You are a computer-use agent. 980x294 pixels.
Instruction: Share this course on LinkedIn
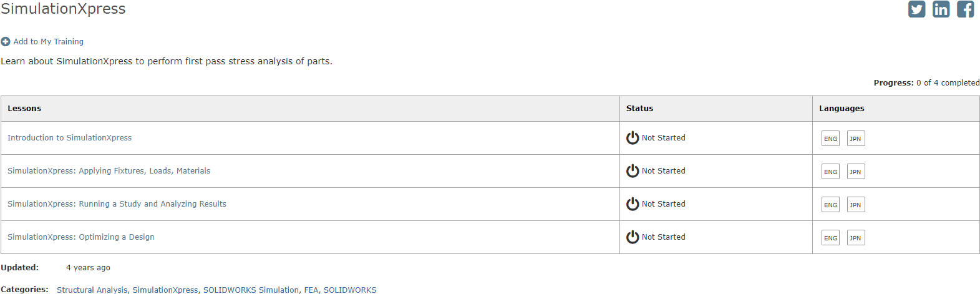(941, 9)
